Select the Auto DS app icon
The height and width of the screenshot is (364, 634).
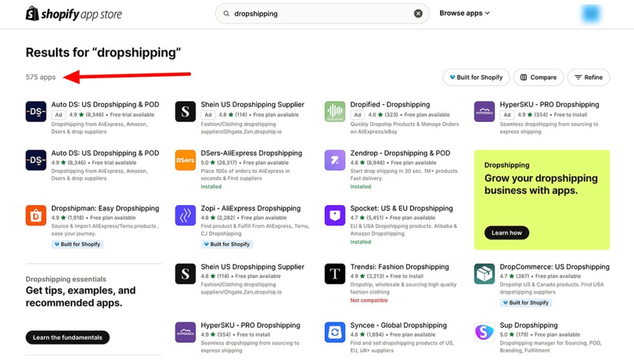coord(35,112)
